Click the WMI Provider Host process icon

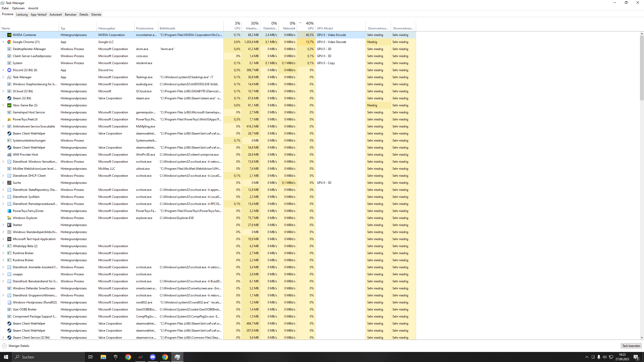pos(9,155)
